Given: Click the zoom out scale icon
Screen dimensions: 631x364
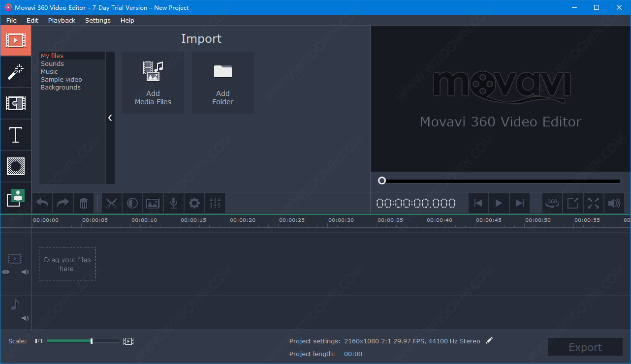Looking at the screenshot, I should tap(39, 341).
